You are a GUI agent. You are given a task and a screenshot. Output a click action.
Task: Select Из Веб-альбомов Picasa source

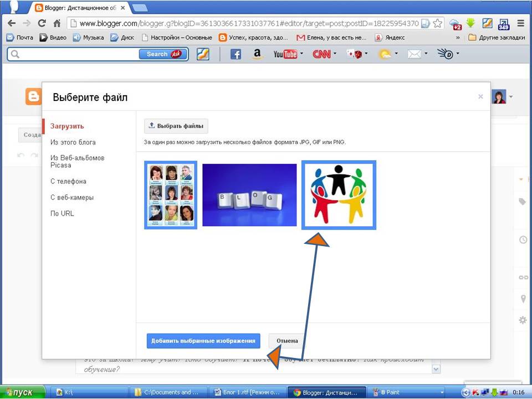[78, 161]
